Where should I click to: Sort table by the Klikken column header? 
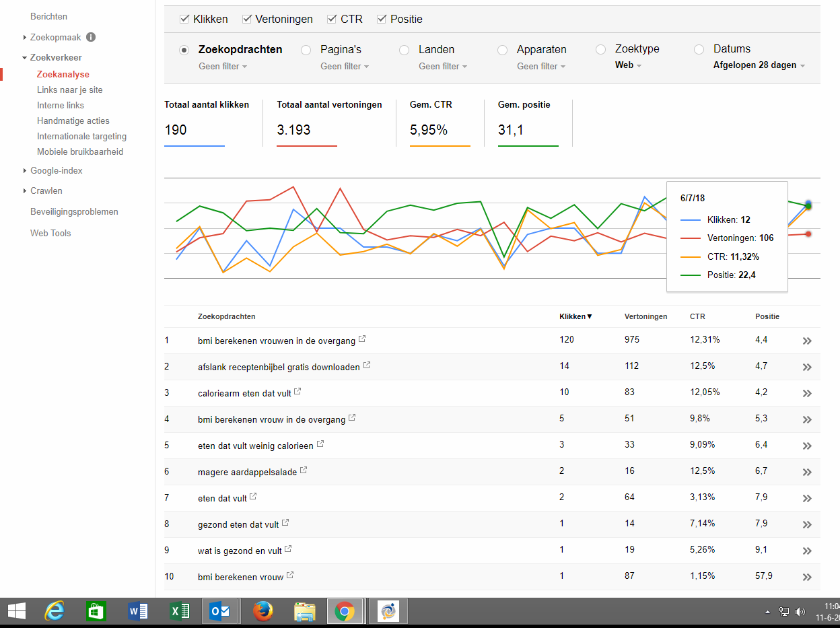(575, 316)
